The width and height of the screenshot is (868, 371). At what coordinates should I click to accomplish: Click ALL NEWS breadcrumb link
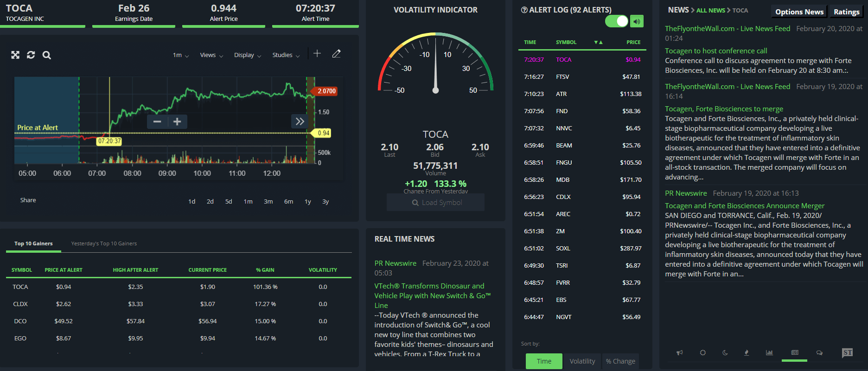click(x=711, y=10)
